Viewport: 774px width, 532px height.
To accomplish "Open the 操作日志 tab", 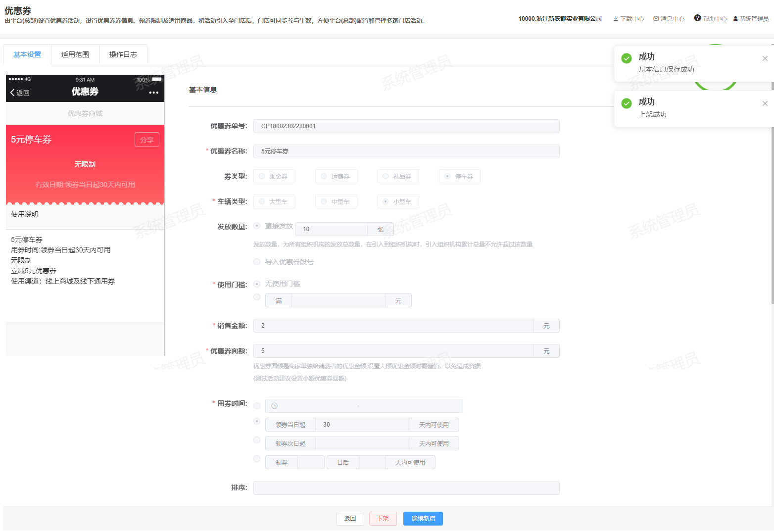I will click(123, 54).
